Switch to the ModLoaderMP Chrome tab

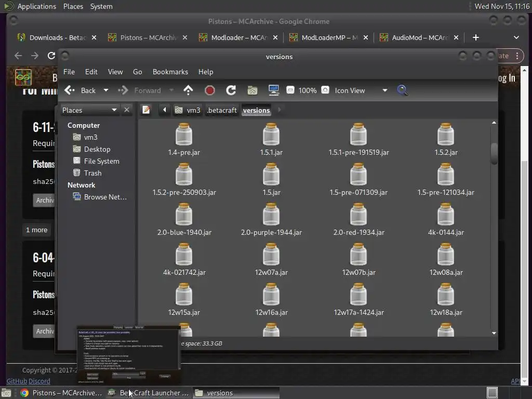point(324,37)
